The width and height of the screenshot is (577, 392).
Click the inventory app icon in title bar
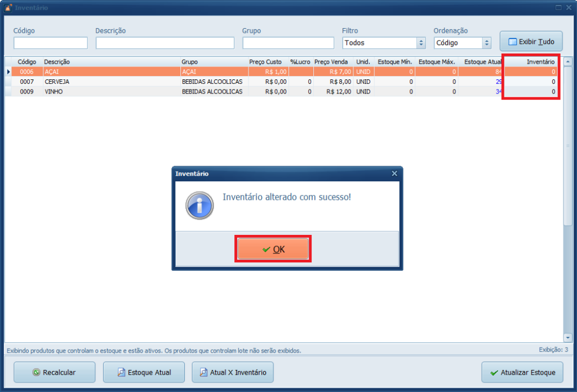click(8, 8)
